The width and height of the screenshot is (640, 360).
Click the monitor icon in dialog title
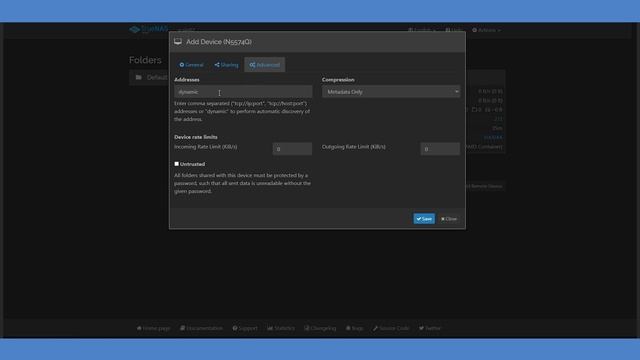178,42
